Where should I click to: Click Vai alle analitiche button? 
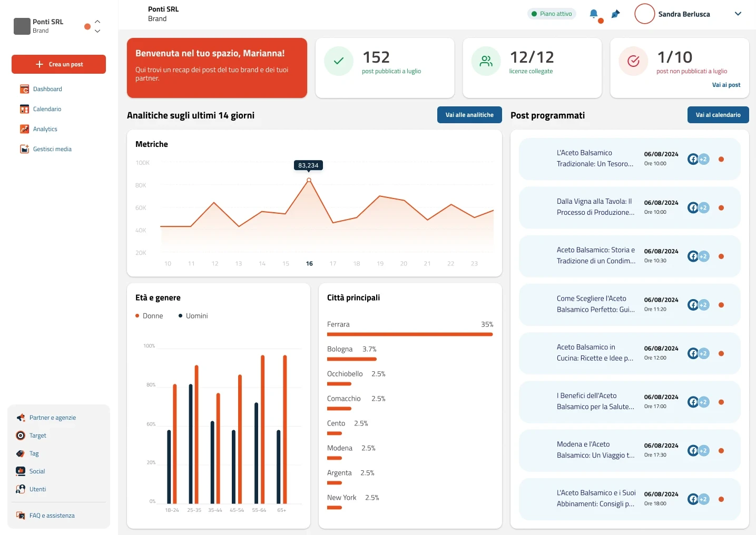469,115
